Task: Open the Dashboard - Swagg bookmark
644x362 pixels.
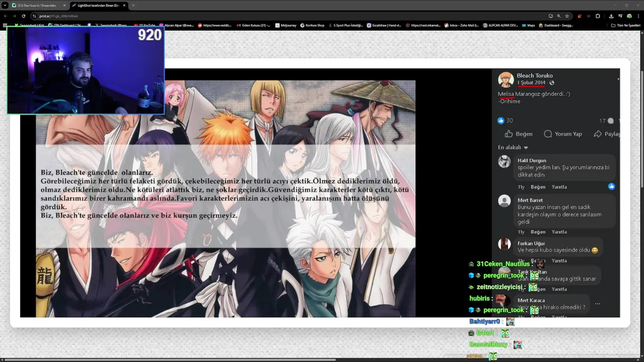Action: 556,25
